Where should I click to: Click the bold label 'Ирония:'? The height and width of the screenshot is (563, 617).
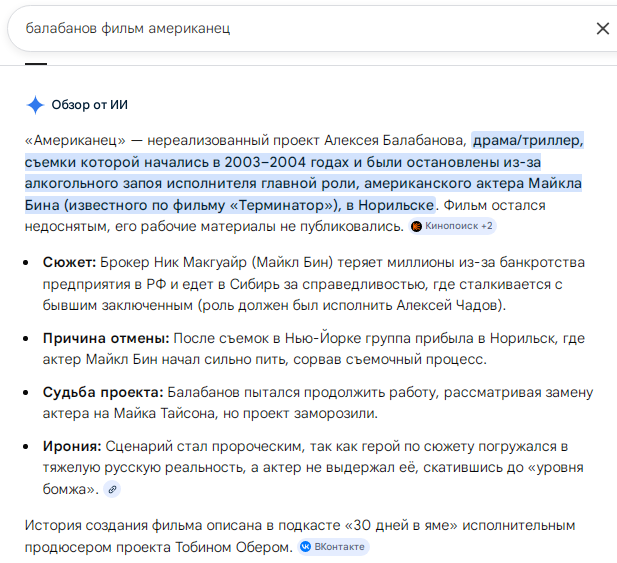72,446
